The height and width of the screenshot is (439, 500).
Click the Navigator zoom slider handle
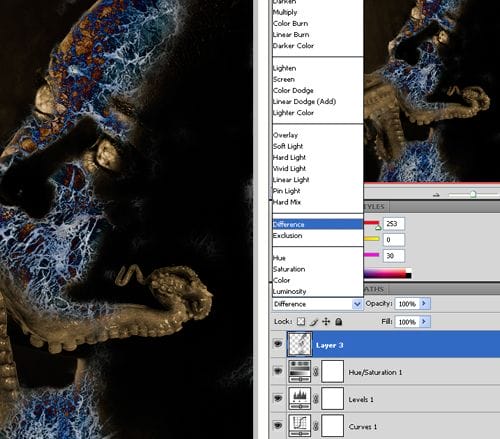point(473,194)
